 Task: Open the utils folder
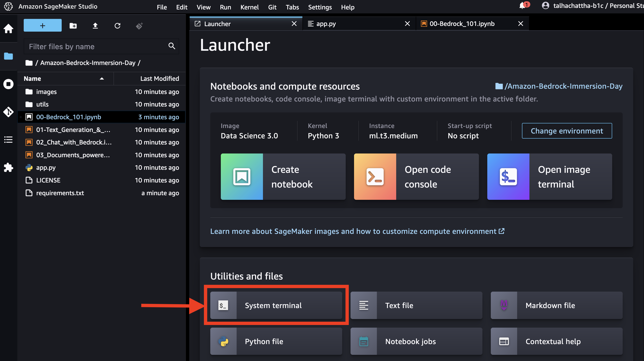(x=42, y=104)
